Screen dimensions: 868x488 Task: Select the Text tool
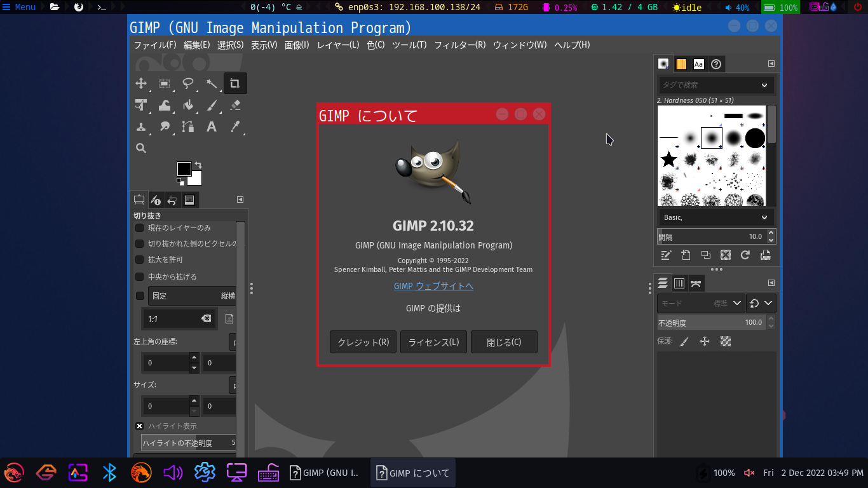212,126
